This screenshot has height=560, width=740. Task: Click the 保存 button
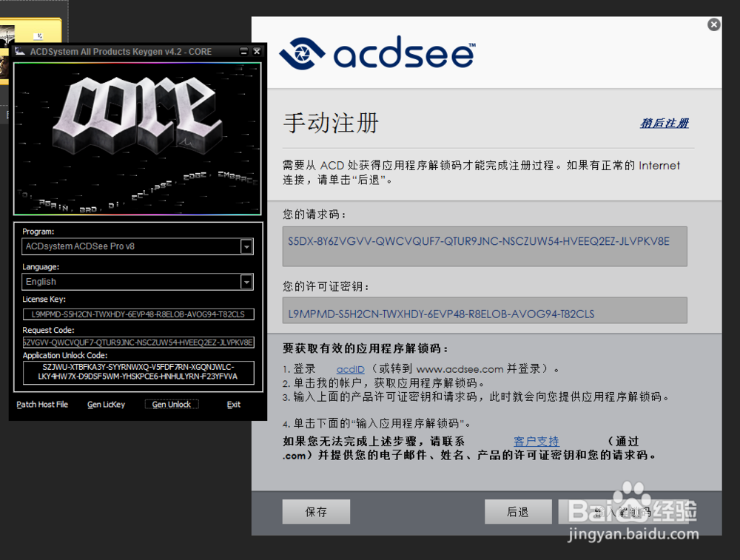tap(316, 511)
